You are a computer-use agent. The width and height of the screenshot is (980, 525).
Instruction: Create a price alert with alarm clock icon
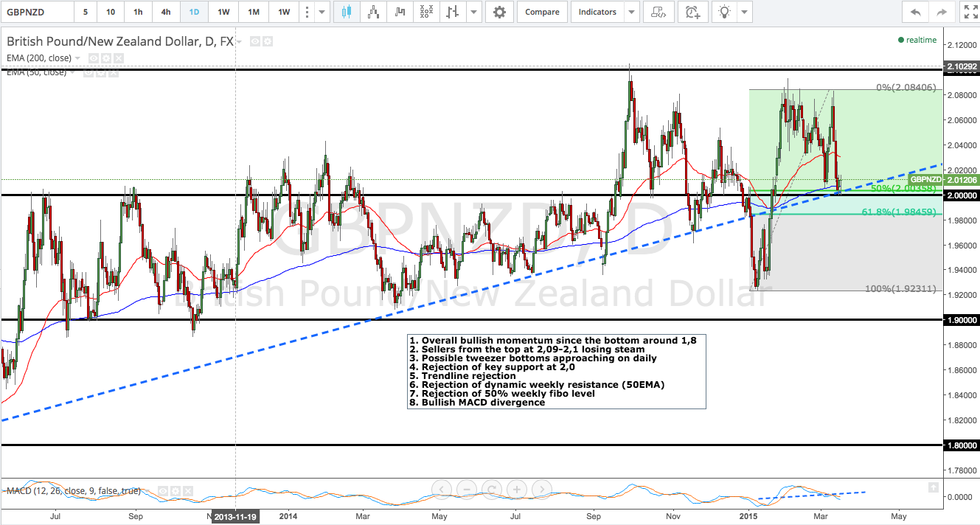[692, 12]
